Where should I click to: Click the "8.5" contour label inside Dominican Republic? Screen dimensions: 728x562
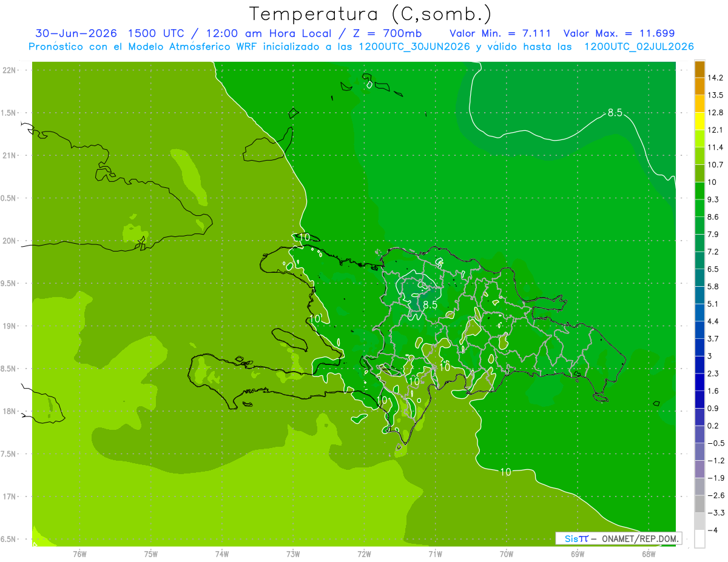click(x=430, y=305)
